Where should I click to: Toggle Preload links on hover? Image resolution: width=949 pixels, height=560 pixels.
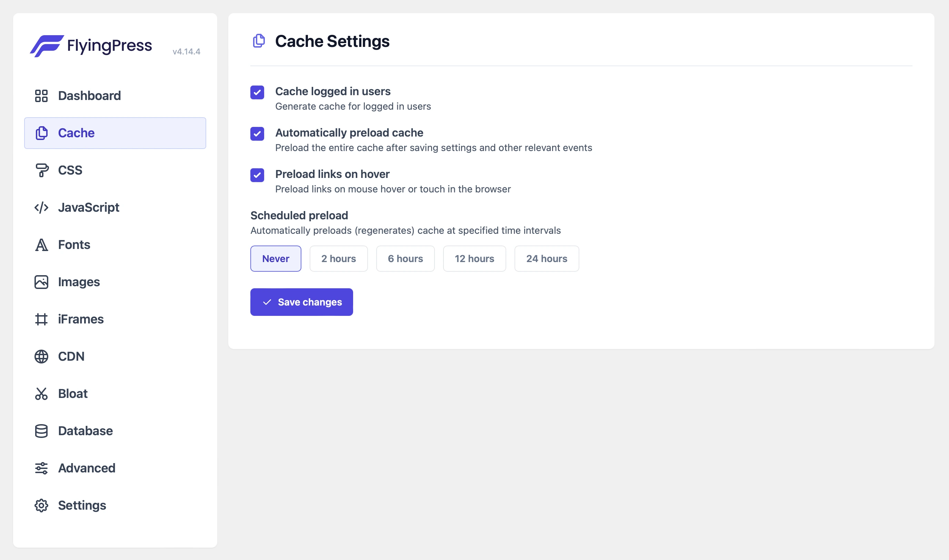257,176
